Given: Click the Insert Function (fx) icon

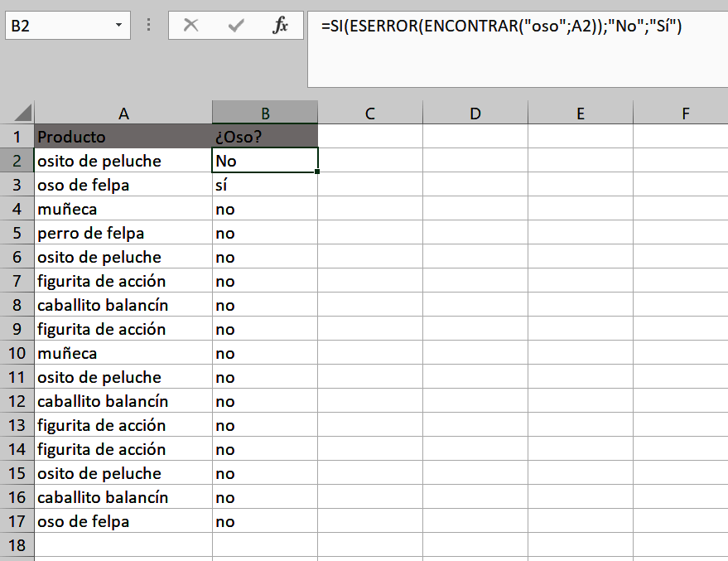Looking at the screenshot, I should click(x=279, y=24).
